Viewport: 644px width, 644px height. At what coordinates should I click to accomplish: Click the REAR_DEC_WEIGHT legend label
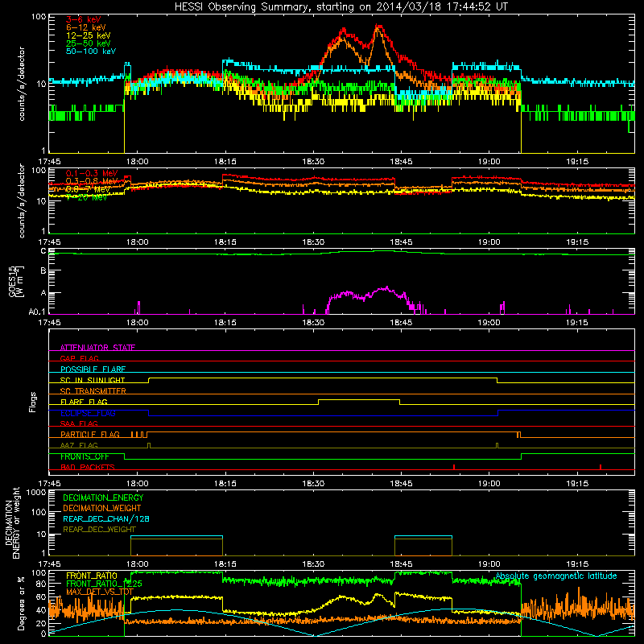99,530
